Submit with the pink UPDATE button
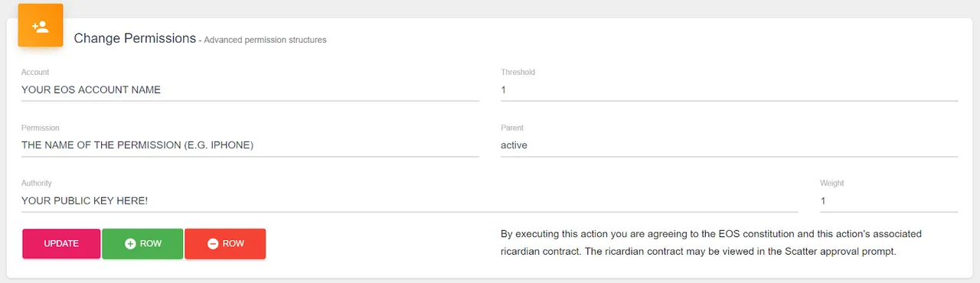This screenshot has height=283, width=980. (61, 243)
